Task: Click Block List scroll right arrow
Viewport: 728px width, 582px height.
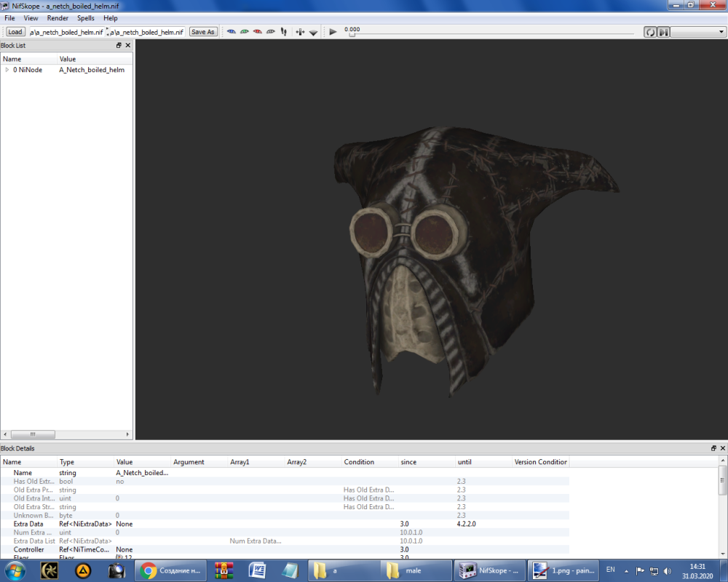Action: point(127,434)
